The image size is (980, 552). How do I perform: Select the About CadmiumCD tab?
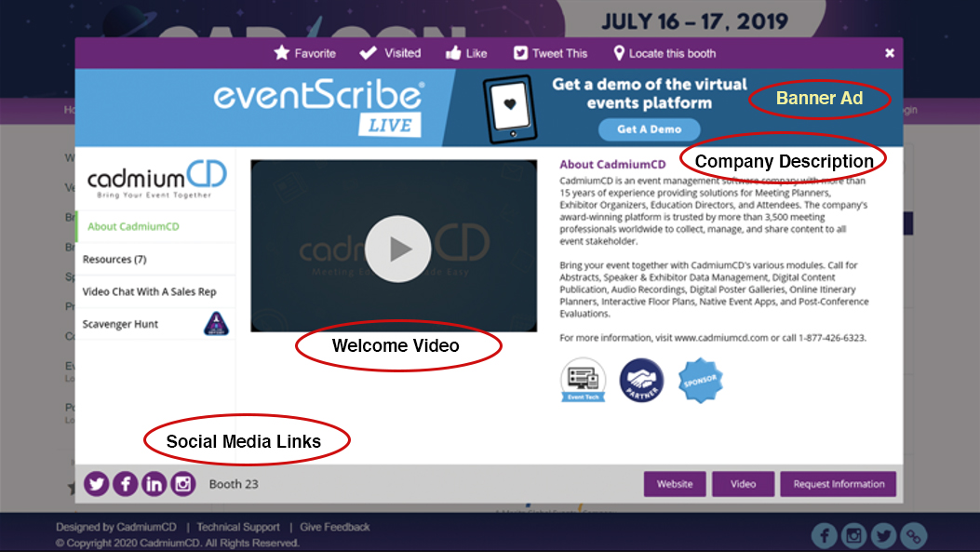[155, 226]
